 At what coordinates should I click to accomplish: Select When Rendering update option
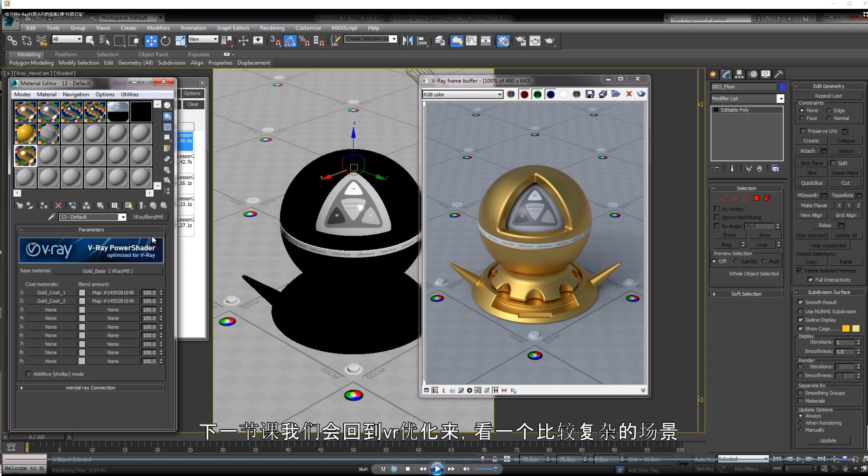coord(800,423)
